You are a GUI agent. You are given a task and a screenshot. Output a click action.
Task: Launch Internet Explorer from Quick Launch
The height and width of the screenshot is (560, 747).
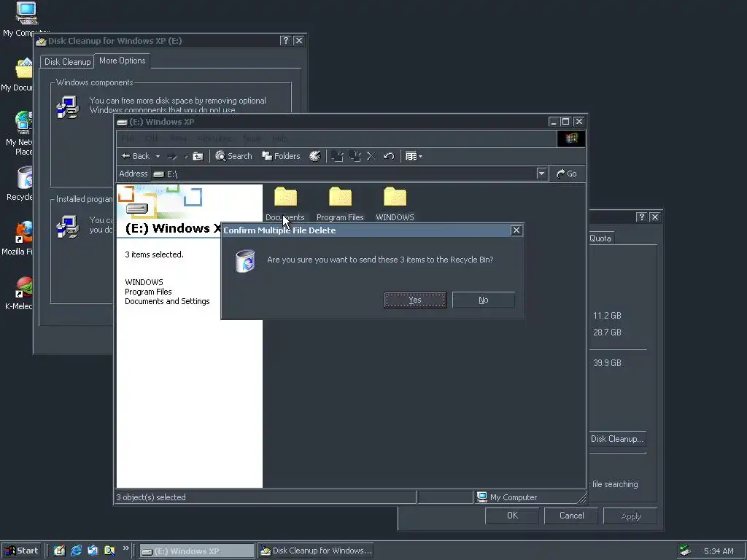pos(76,551)
